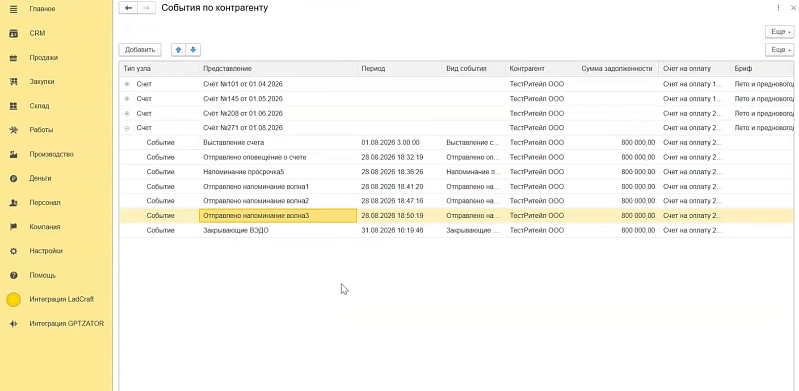Viewport: 799px width, 391px height.
Task: Click the Продажи basket icon
Action: click(x=14, y=58)
